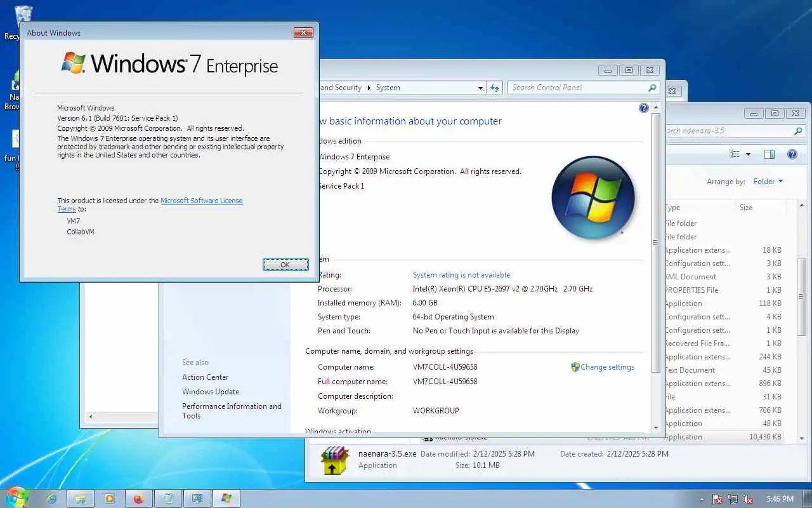The height and width of the screenshot is (508, 812).
Task: Minimize the naenara-3.5 Explorer window
Action: (754, 114)
